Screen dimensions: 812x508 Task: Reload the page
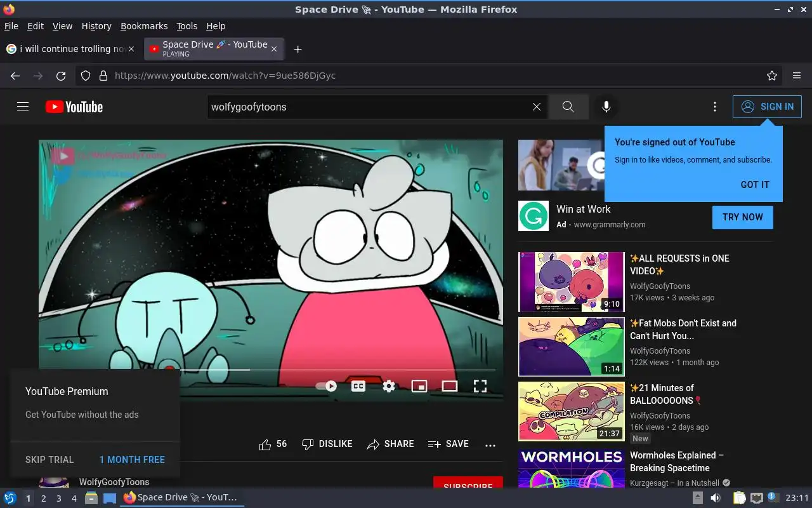click(x=61, y=76)
